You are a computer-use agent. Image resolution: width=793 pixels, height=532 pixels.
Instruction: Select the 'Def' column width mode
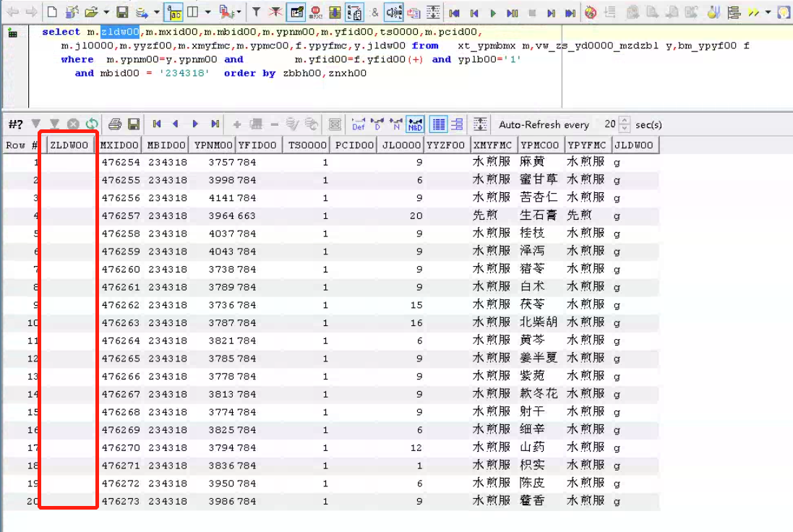(x=359, y=124)
